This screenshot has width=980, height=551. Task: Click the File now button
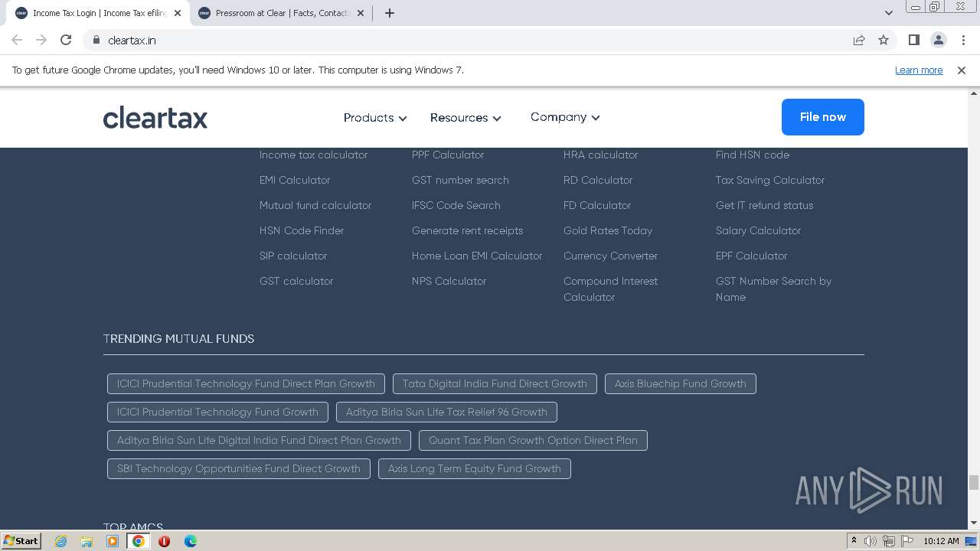coord(823,117)
